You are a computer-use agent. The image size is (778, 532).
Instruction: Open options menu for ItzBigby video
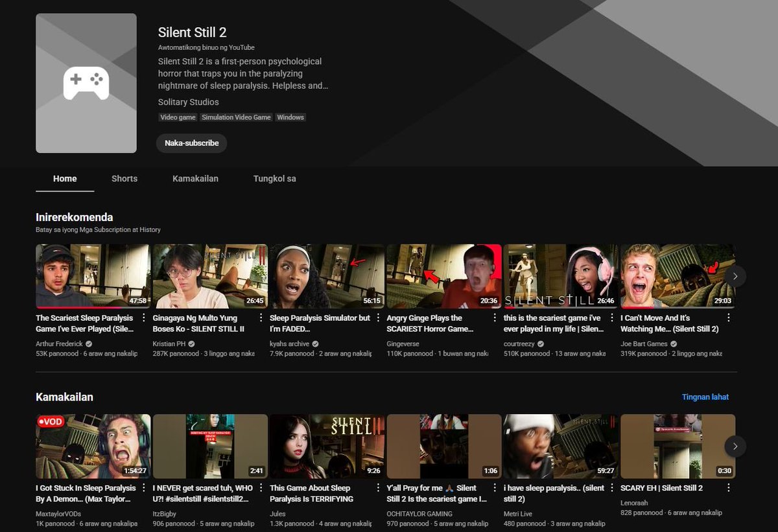click(261, 488)
